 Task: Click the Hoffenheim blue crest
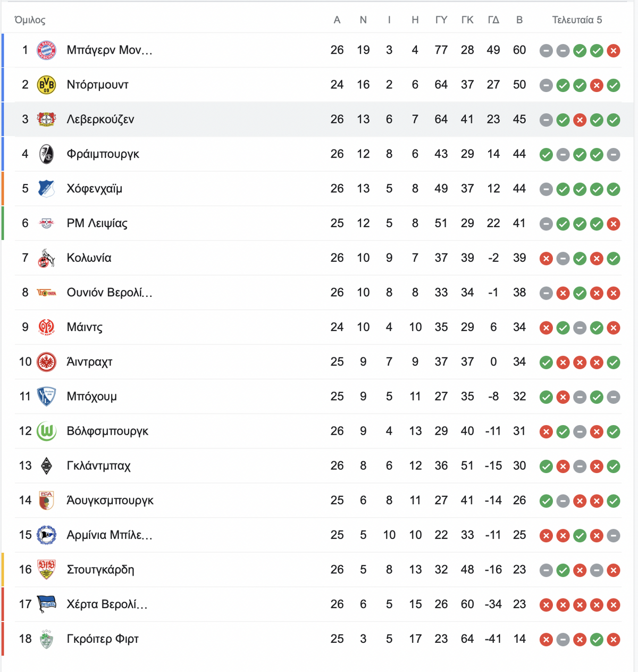[46, 188]
